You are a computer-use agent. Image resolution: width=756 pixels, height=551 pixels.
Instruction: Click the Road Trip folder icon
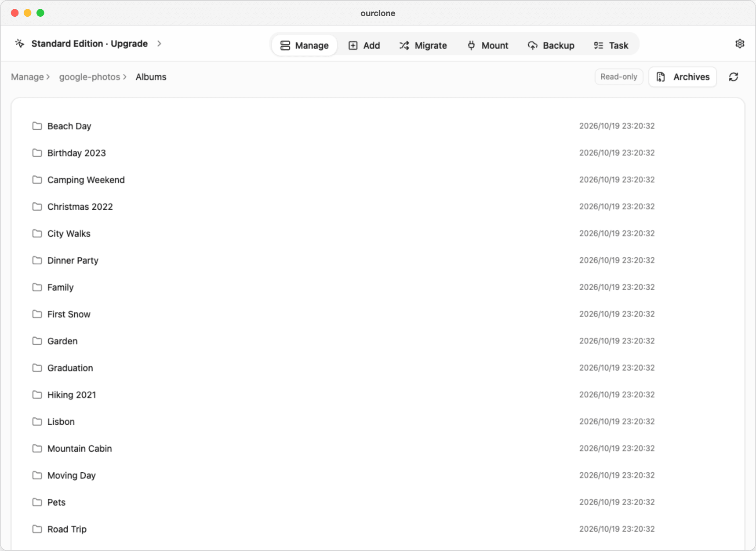click(x=37, y=529)
